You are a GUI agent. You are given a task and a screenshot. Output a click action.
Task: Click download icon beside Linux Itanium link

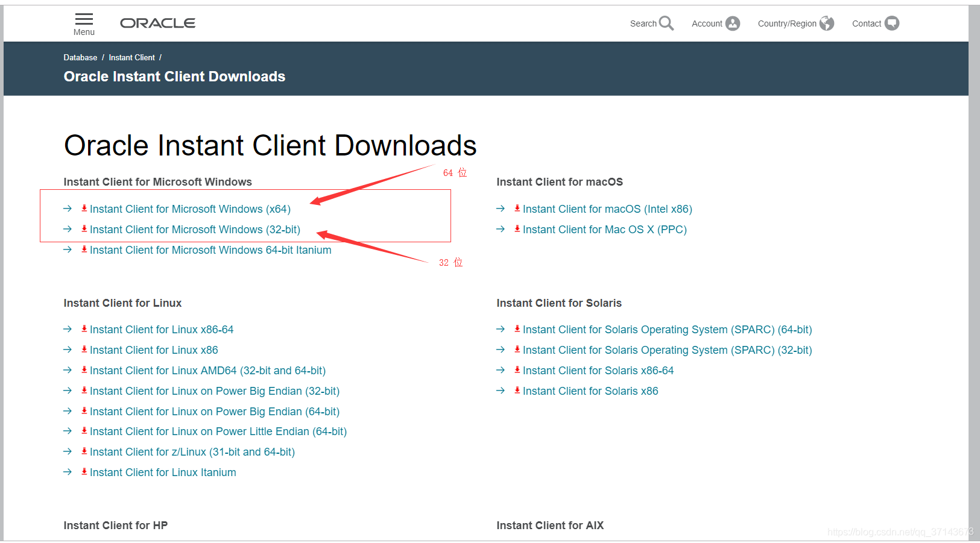click(x=84, y=472)
